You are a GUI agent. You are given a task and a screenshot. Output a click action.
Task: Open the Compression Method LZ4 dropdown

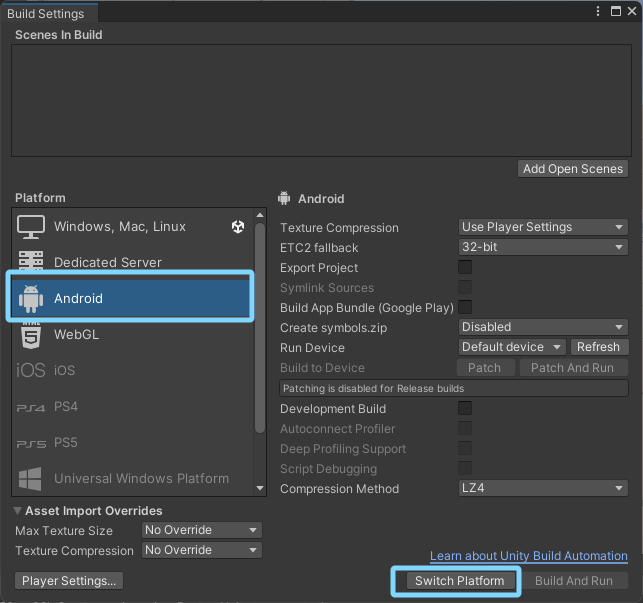click(x=543, y=488)
